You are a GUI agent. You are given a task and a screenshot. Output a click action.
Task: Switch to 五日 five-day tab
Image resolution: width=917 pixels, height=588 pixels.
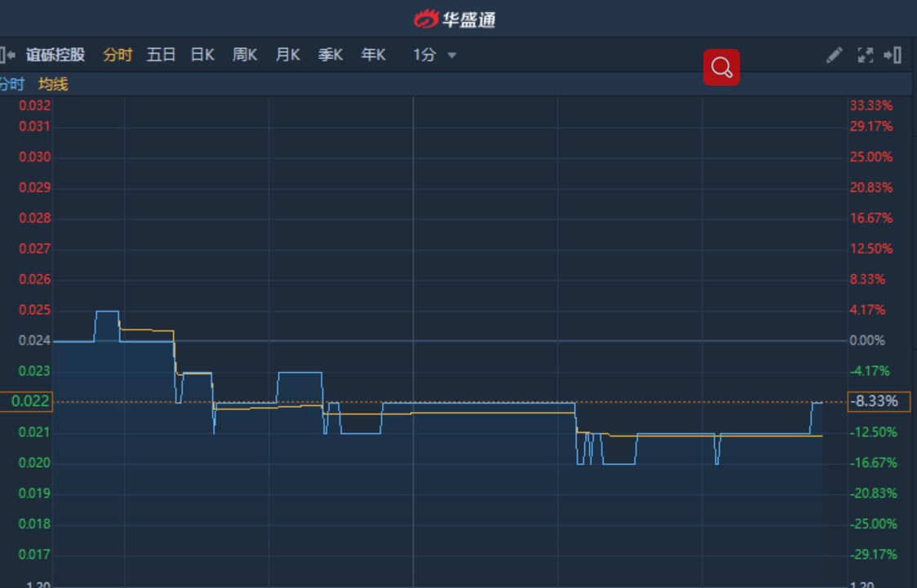click(x=161, y=55)
